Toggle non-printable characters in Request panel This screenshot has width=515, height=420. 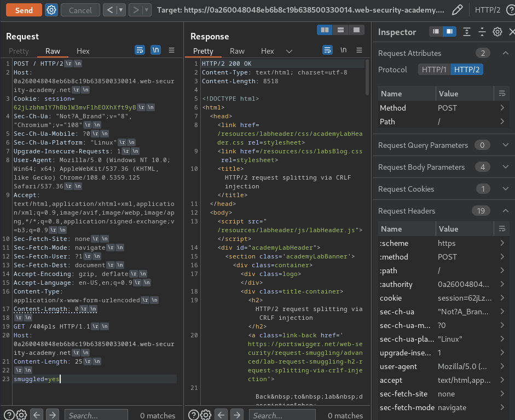155,50
